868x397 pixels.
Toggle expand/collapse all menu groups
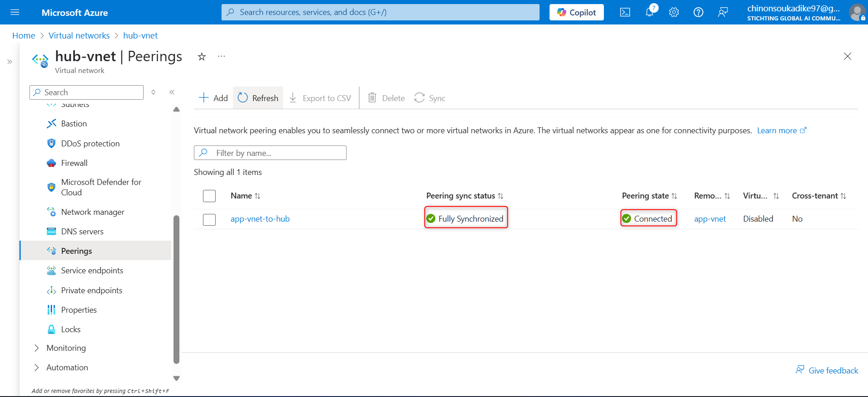coord(154,92)
